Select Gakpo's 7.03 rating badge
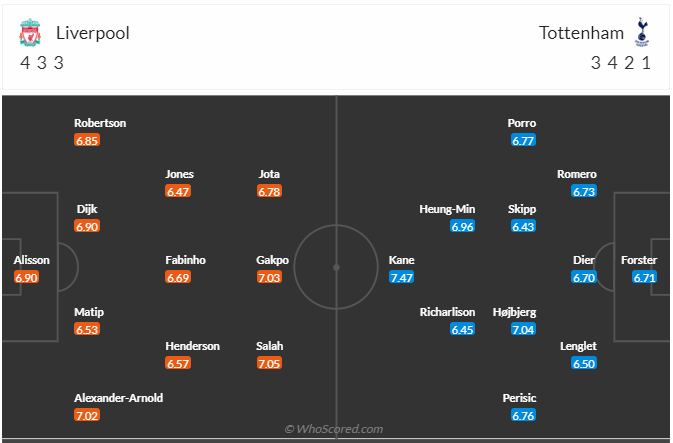The height and width of the screenshot is (443, 673). click(269, 277)
